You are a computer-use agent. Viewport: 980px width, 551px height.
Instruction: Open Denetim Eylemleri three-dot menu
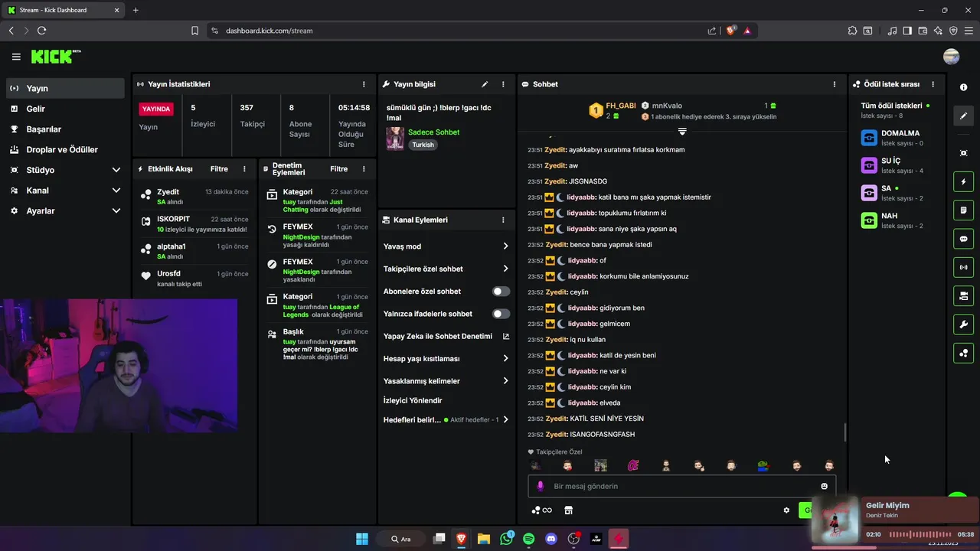(x=364, y=169)
